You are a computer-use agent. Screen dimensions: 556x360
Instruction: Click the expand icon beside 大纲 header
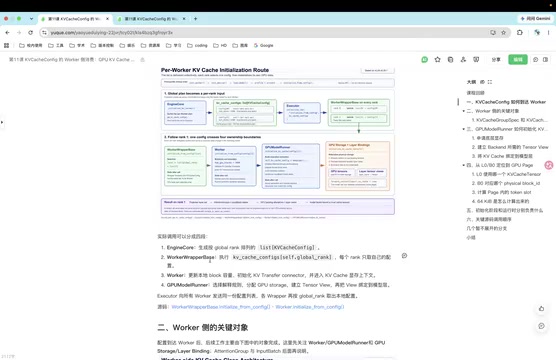(x=490, y=82)
